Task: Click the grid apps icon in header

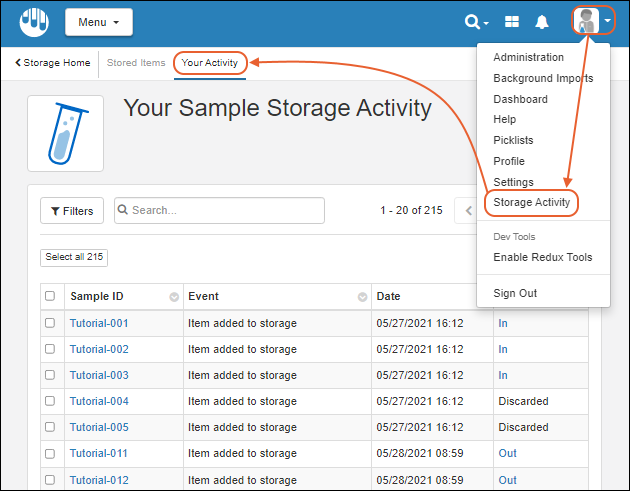Action: pyautogui.click(x=511, y=21)
